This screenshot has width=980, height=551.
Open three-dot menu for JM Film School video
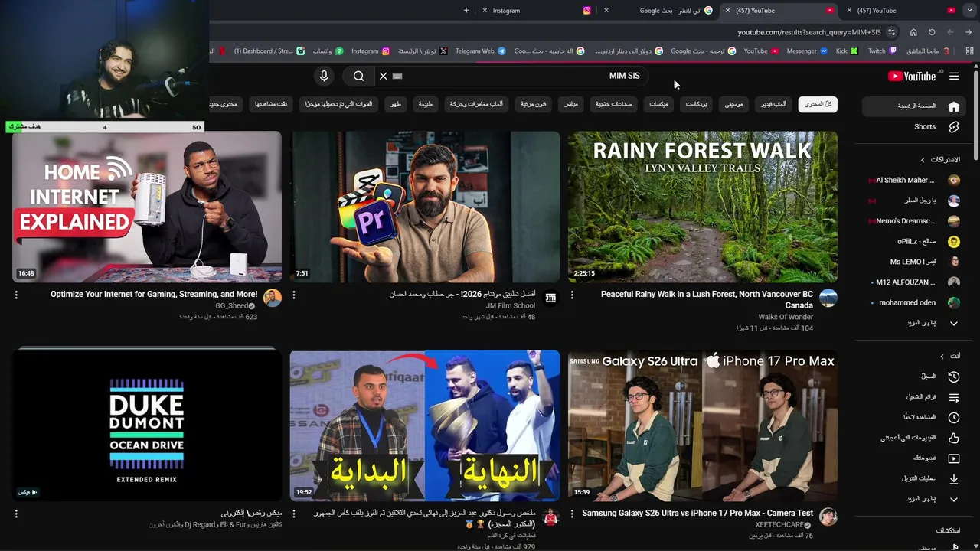[x=294, y=295]
